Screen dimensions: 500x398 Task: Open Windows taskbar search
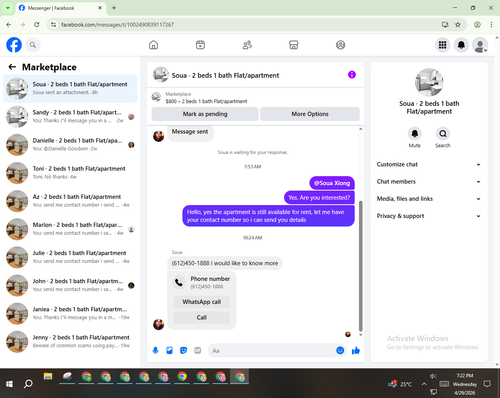[x=28, y=384]
